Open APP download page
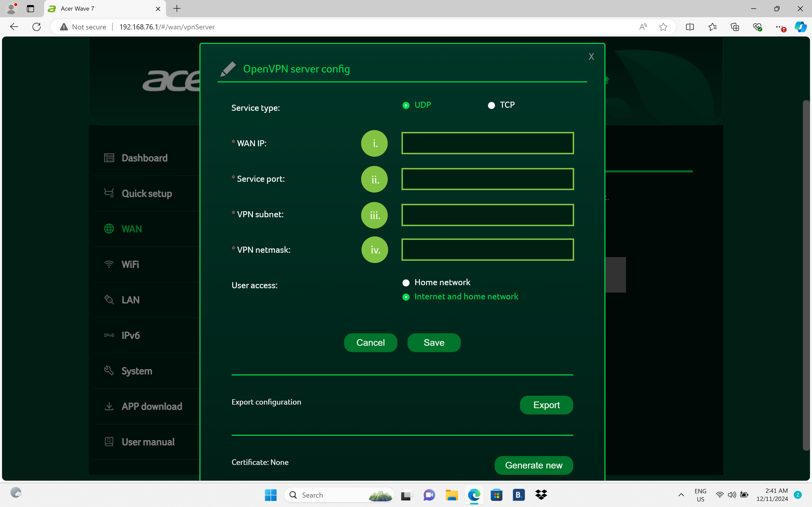 152,406
